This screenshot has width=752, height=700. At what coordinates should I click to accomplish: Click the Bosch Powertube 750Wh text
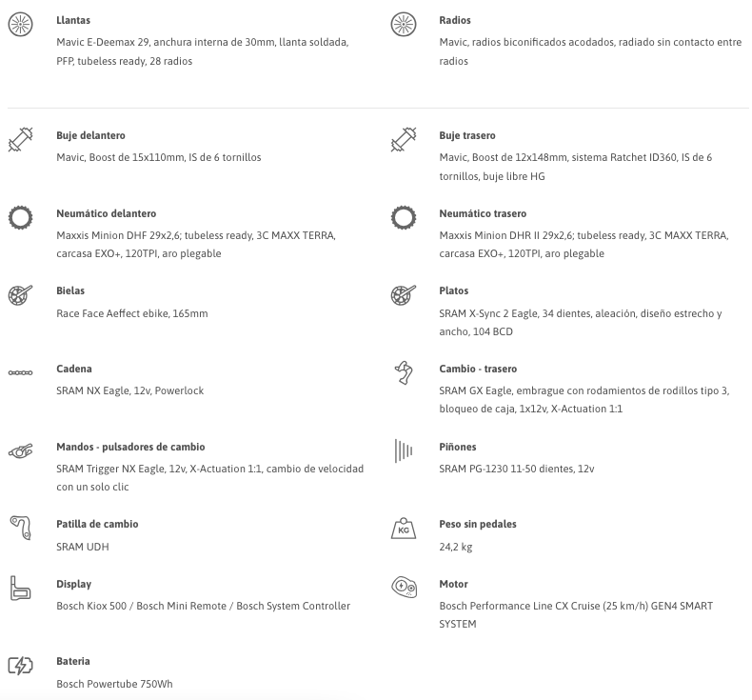click(114, 684)
